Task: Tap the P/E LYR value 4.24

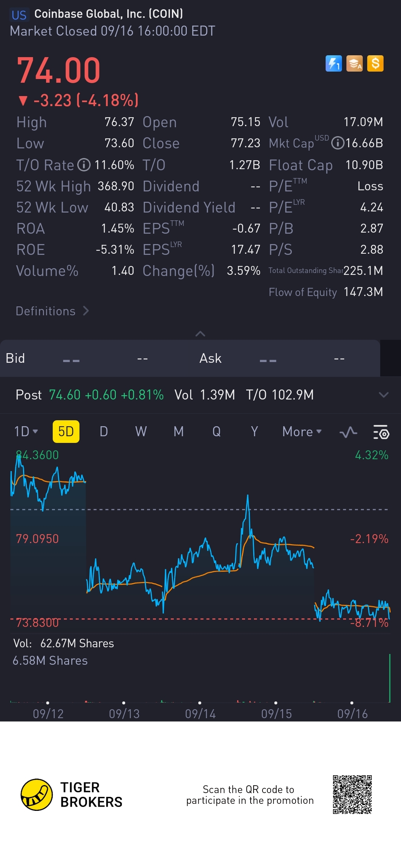Action: click(x=372, y=207)
